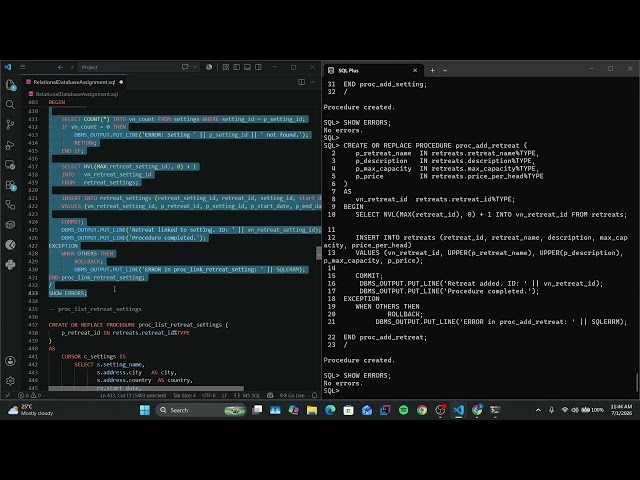Go forward in VS Code navigation history
The width and height of the screenshot is (640, 480).
(71, 67)
